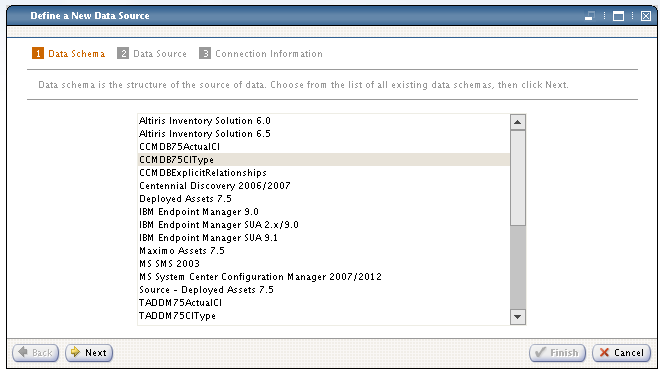Pick IBM Endpoint Manager SUA 9.1
Image resolution: width=660 pixels, height=375 pixels.
point(323,238)
